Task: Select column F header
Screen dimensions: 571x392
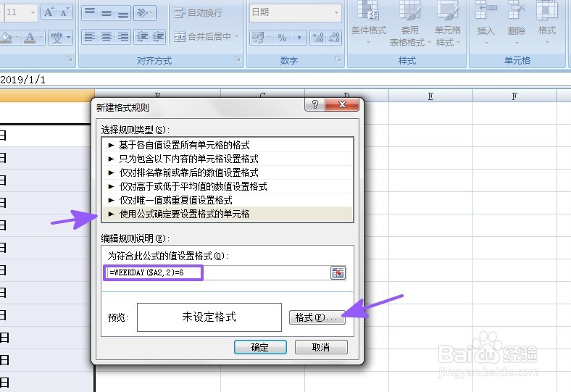Action: click(514, 96)
